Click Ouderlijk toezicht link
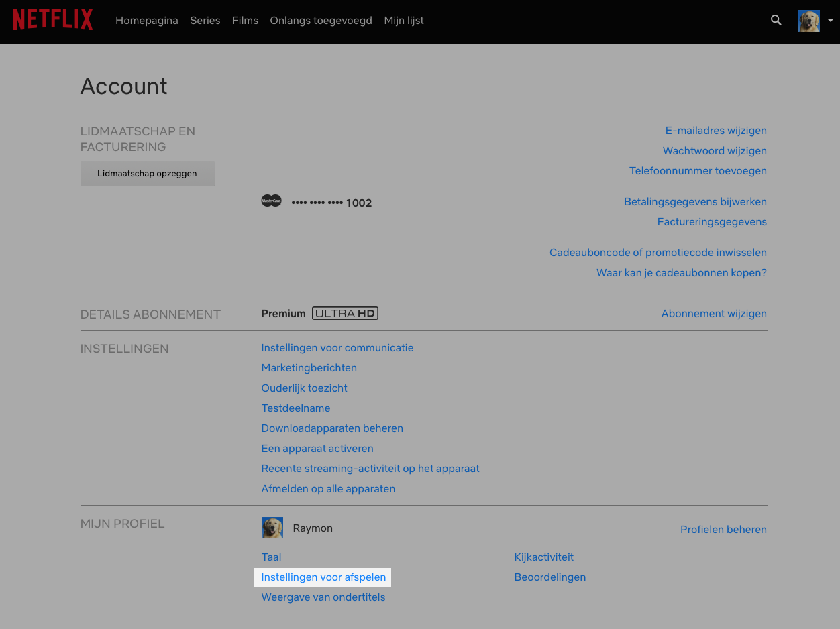Screen dimensions: 840x629 [304, 388]
